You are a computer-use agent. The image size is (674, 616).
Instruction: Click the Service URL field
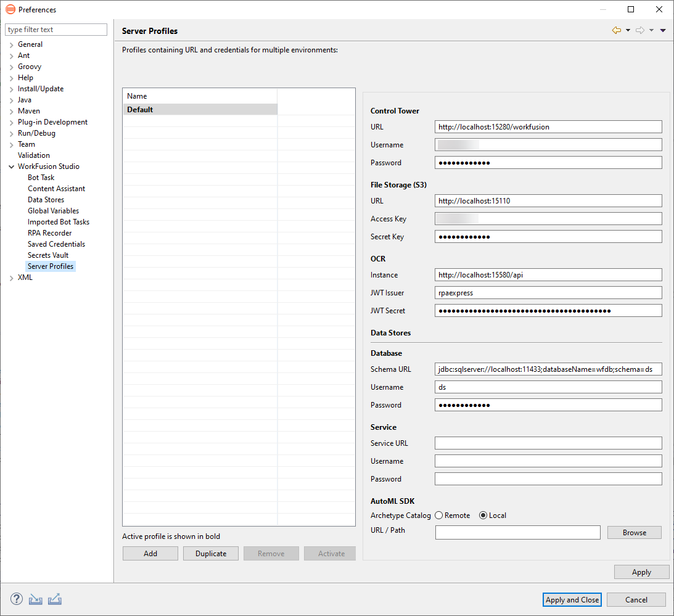tap(548, 443)
